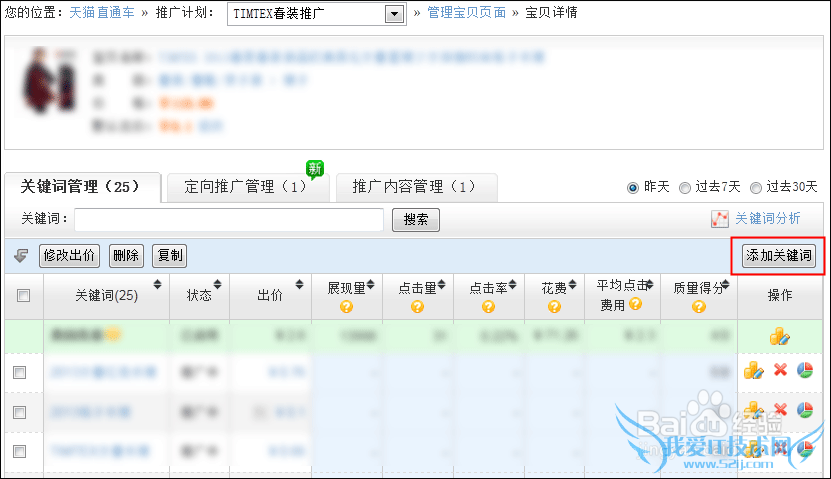
Task: Click the 宝贝详情 breadcrumb text
Action: (551, 13)
